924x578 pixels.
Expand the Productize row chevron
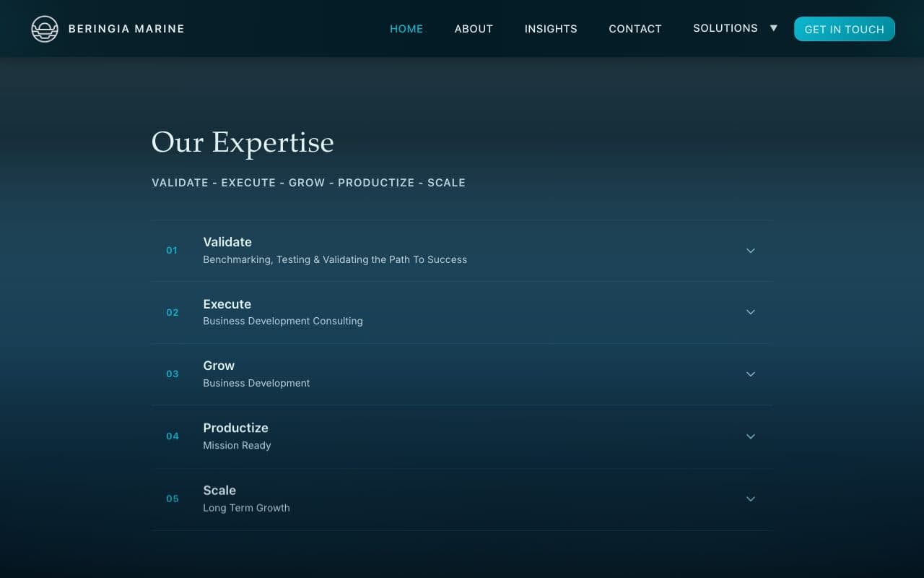click(x=751, y=436)
